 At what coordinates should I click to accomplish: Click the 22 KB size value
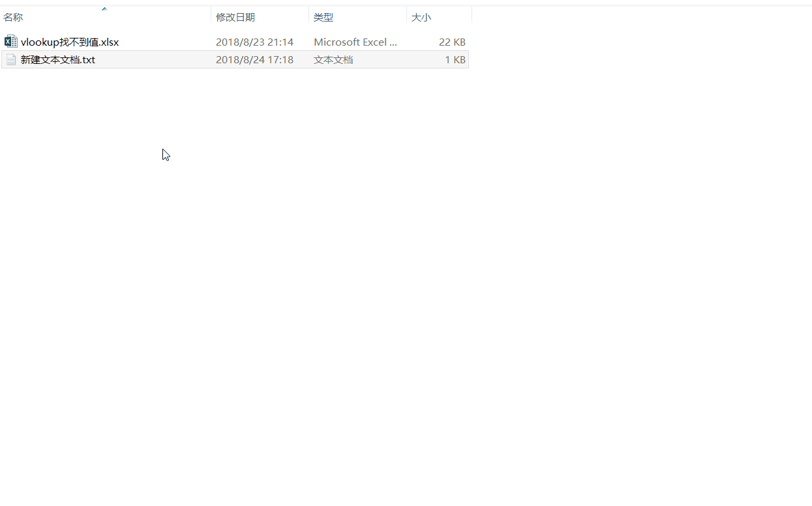point(452,42)
